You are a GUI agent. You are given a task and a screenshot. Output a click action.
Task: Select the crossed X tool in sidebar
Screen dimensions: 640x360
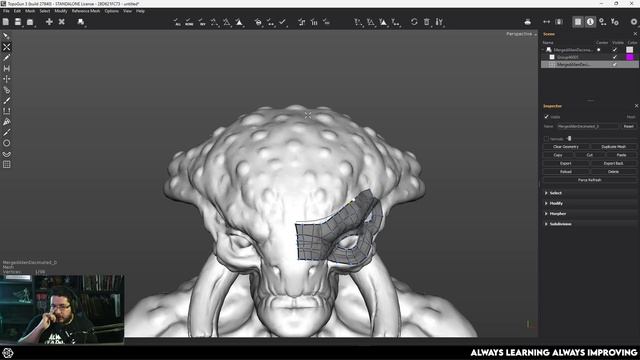coord(7,47)
